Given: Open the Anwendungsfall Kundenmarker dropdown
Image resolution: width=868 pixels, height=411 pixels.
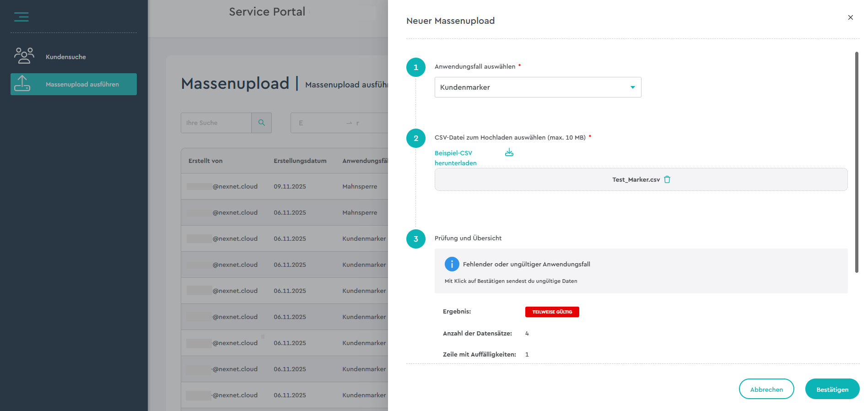Looking at the screenshot, I should [x=531, y=87].
